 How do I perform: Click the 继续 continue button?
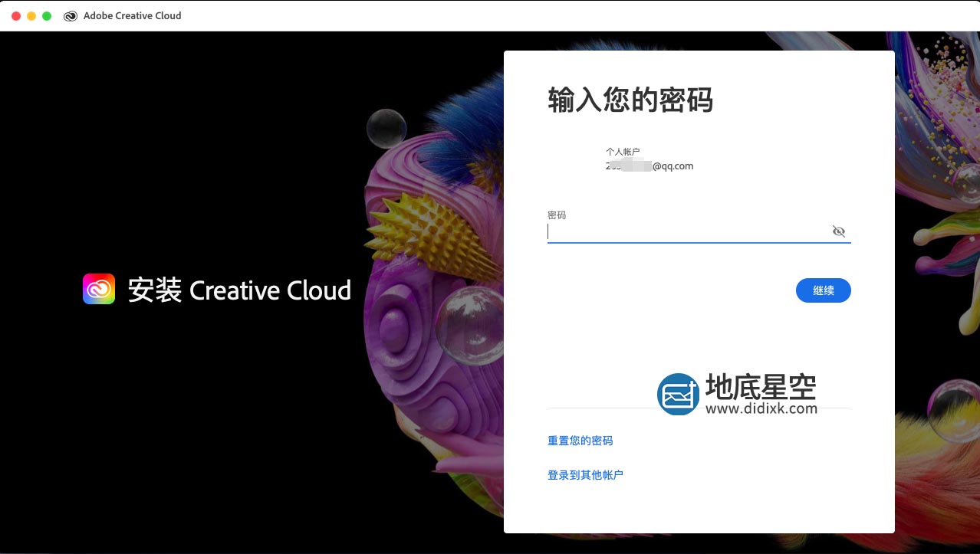[x=824, y=290]
